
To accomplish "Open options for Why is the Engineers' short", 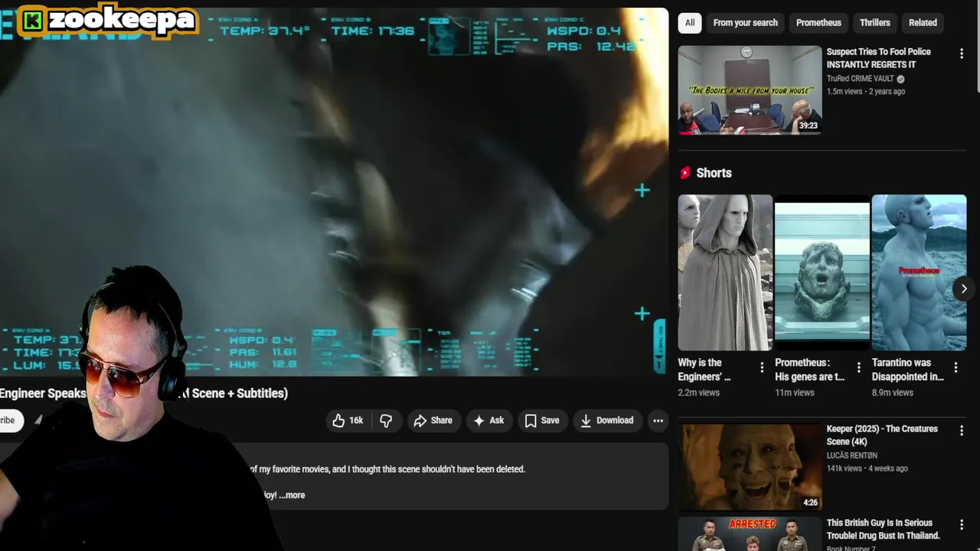I will tap(761, 368).
